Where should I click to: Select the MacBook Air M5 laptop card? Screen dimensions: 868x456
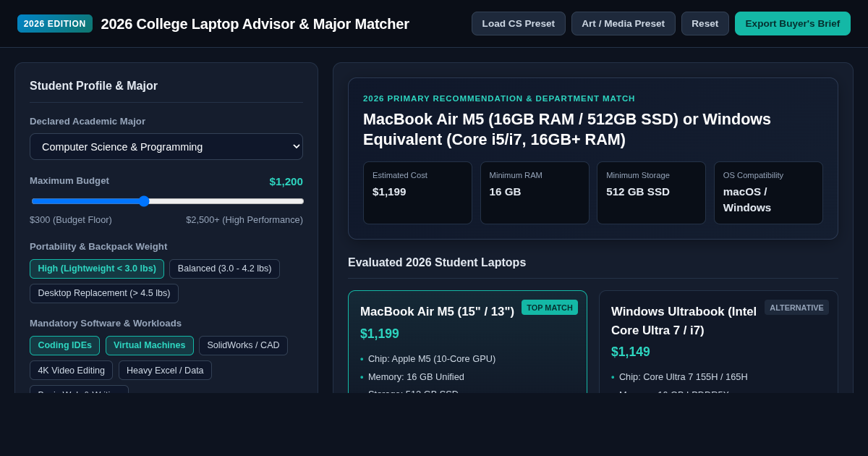pos(467,342)
